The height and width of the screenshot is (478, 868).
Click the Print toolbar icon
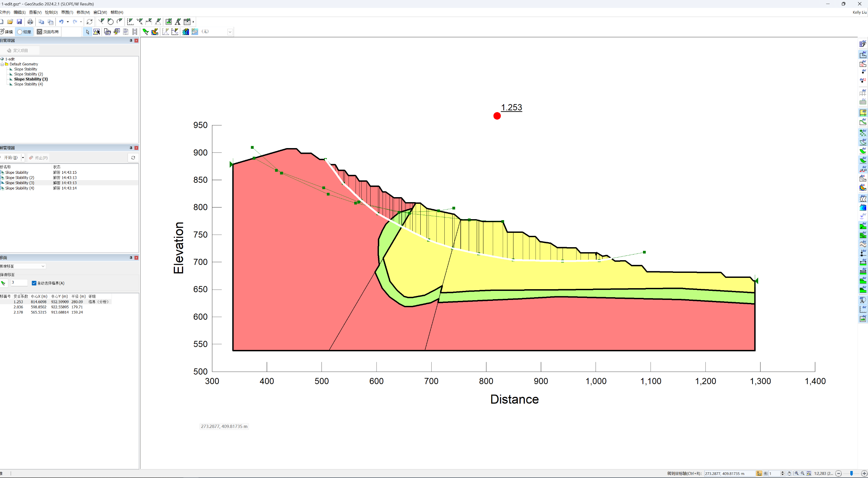(x=30, y=22)
